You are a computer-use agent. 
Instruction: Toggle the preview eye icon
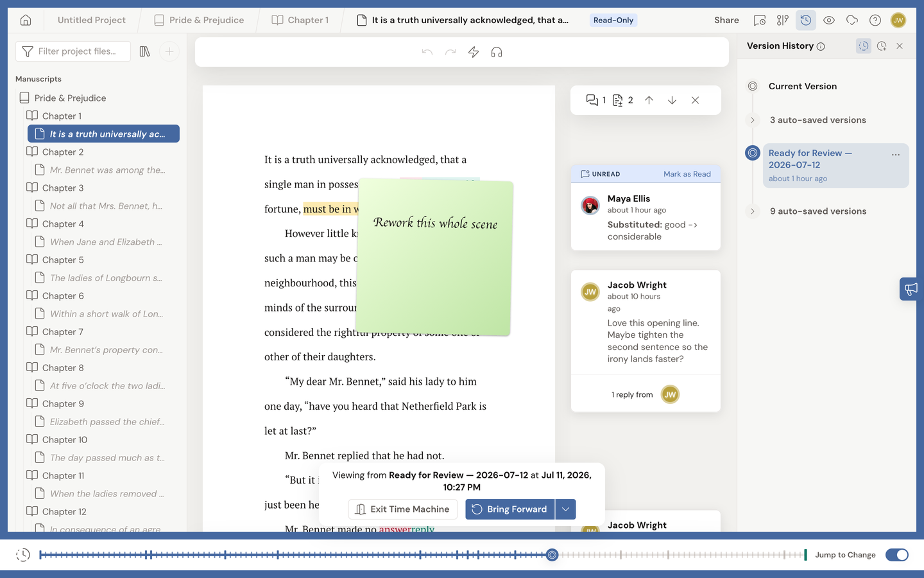[x=829, y=20]
